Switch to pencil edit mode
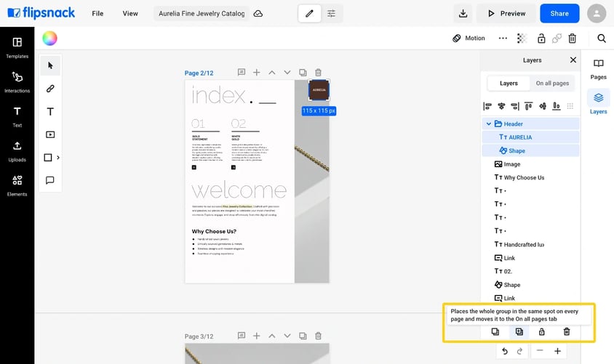Image resolution: width=614 pixels, height=364 pixels. tap(309, 13)
